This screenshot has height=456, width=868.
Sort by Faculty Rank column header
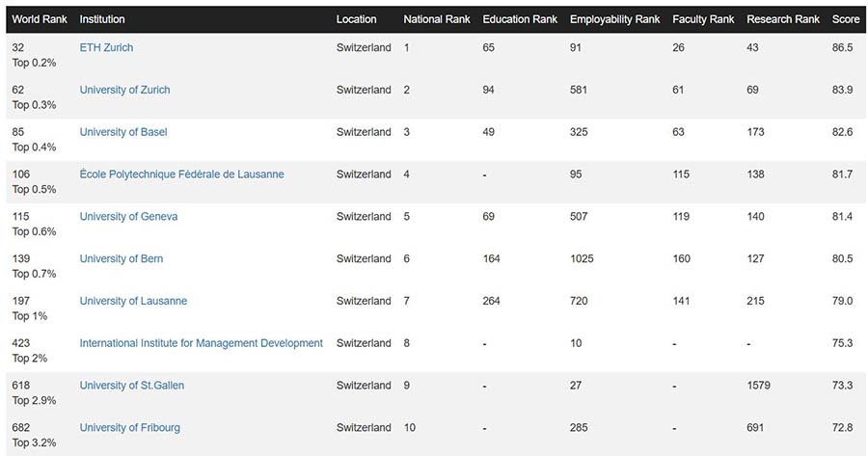point(703,19)
